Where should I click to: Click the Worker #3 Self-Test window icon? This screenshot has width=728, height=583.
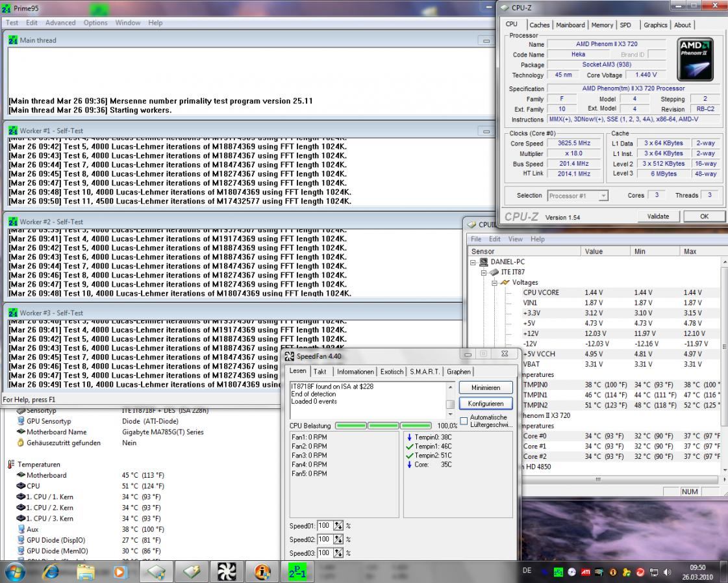13,313
